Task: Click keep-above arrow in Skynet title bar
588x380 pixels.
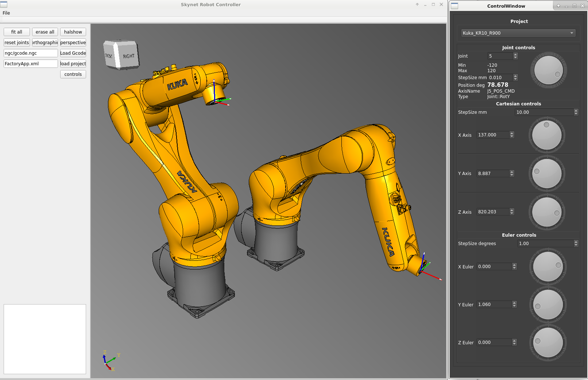Action: [x=417, y=4]
